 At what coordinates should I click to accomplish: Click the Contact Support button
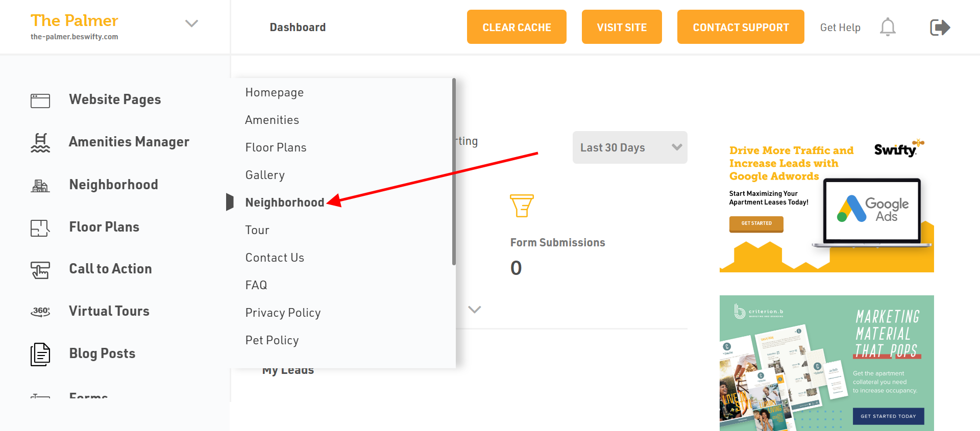click(741, 27)
